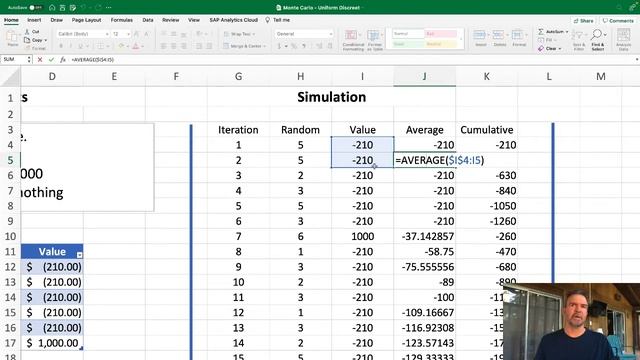Open the Page Layout ribbon tab

[87, 20]
